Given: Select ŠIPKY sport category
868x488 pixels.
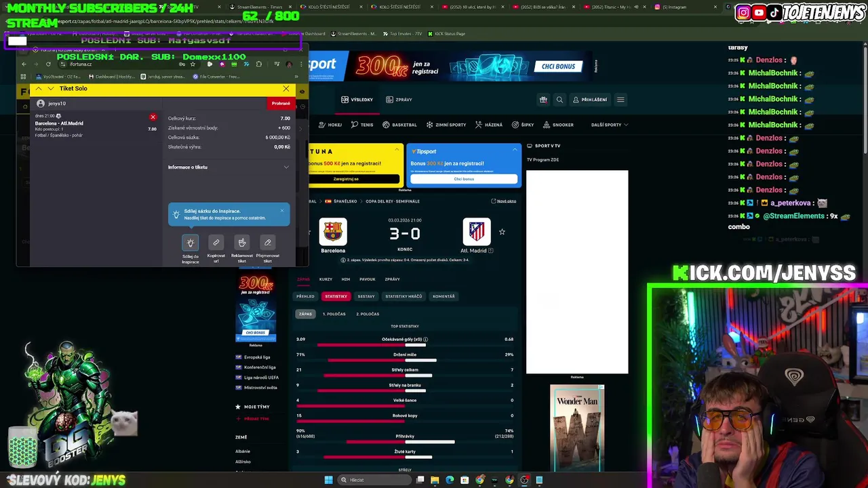Looking at the screenshot, I should (523, 125).
